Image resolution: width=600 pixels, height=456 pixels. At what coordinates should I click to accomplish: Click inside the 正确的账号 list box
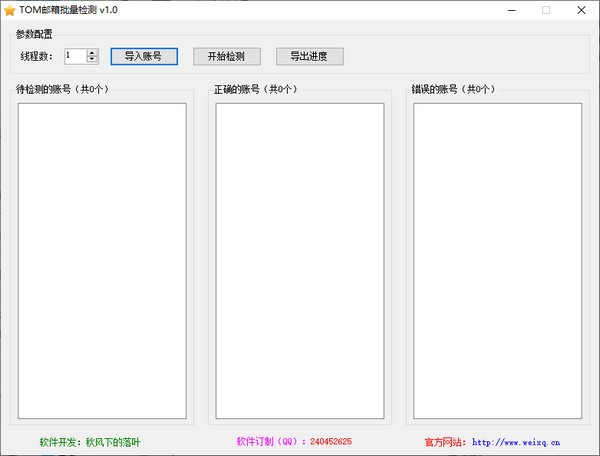coord(300,258)
